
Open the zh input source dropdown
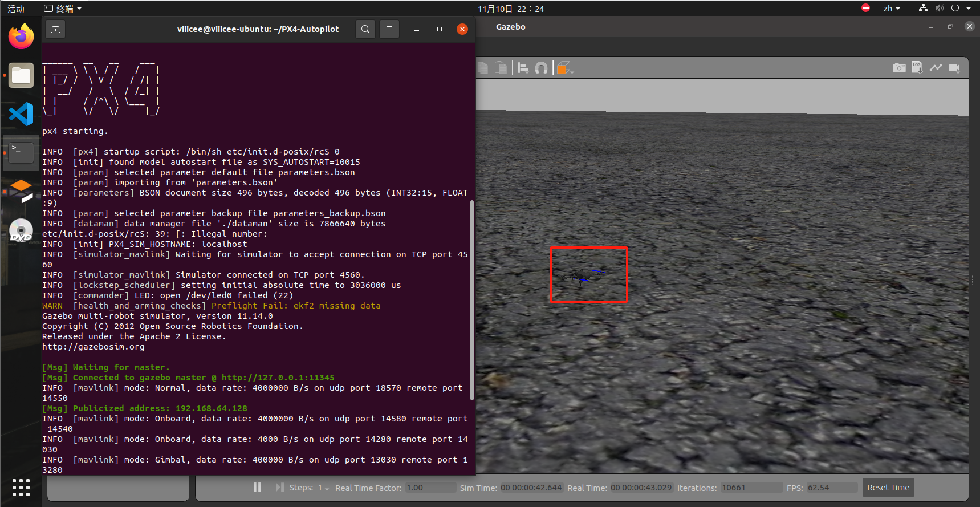(x=892, y=9)
